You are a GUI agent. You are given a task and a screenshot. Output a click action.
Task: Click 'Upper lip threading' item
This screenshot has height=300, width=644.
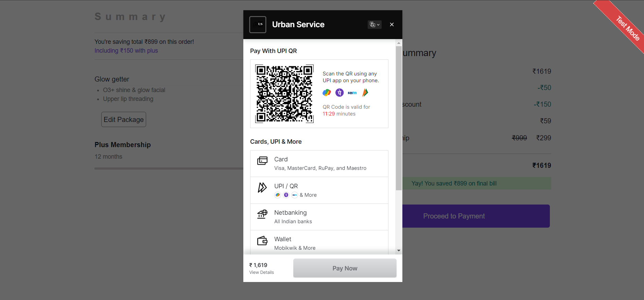point(128,99)
